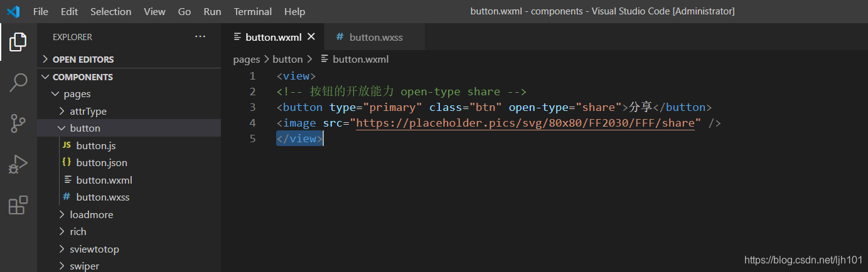Open the Extensions view icon
Image resolution: width=868 pixels, height=272 pixels.
click(18, 205)
